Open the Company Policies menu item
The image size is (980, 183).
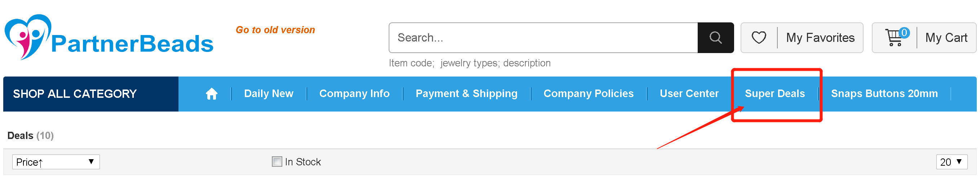point(588,93)
